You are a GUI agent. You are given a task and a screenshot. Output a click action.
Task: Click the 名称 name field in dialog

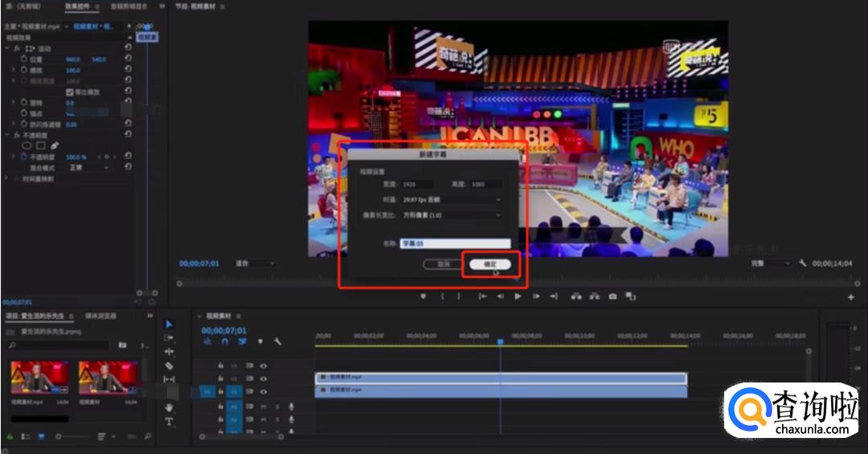pos(455,243)
